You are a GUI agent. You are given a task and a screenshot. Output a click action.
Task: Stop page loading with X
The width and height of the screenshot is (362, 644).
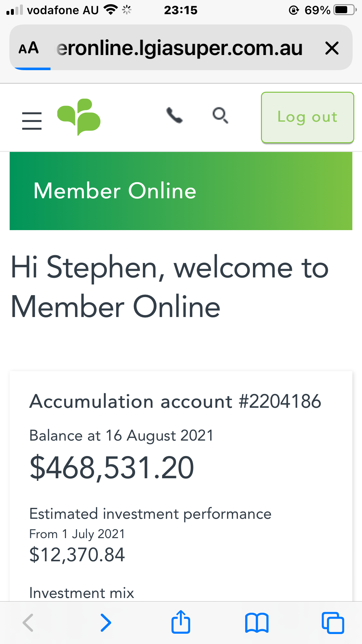(x=332, y=48)
